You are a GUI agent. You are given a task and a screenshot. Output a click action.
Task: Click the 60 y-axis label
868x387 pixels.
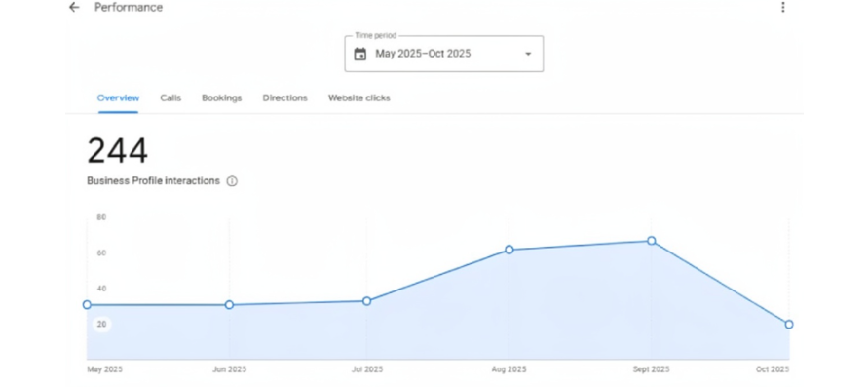pyautogui.click(x=101, y=253)
